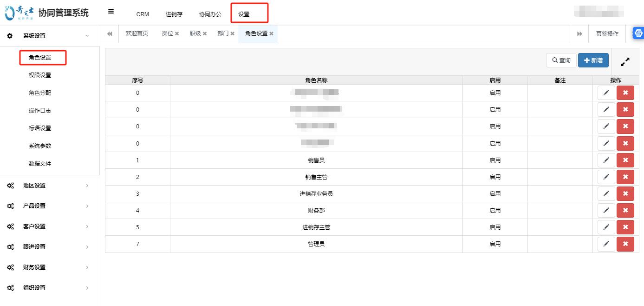The width and height of the screenshot is (644, 306).
Task: Open the 欢迎首页 tab
Action: pyautogui.click(x=137, y=33)
